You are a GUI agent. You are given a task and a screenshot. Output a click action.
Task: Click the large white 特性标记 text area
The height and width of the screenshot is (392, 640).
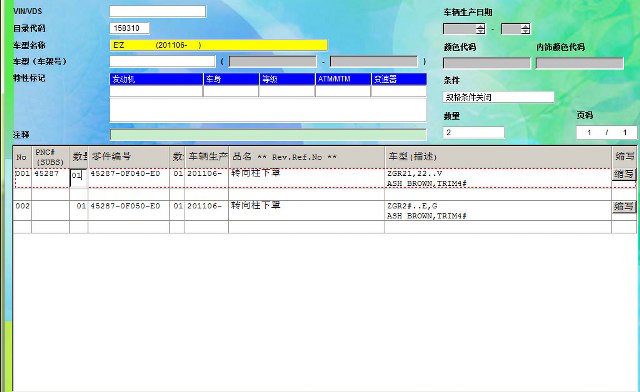[x=268, y=110]
